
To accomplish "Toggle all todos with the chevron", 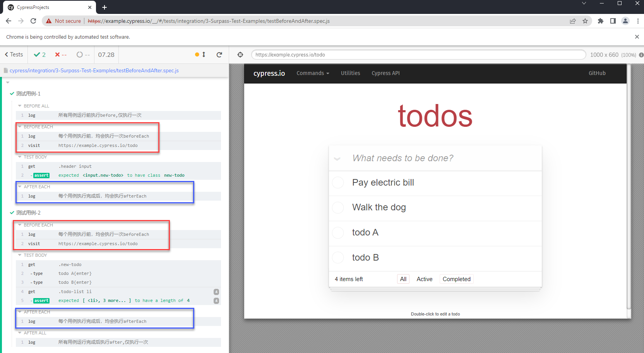I will [337, 159].
